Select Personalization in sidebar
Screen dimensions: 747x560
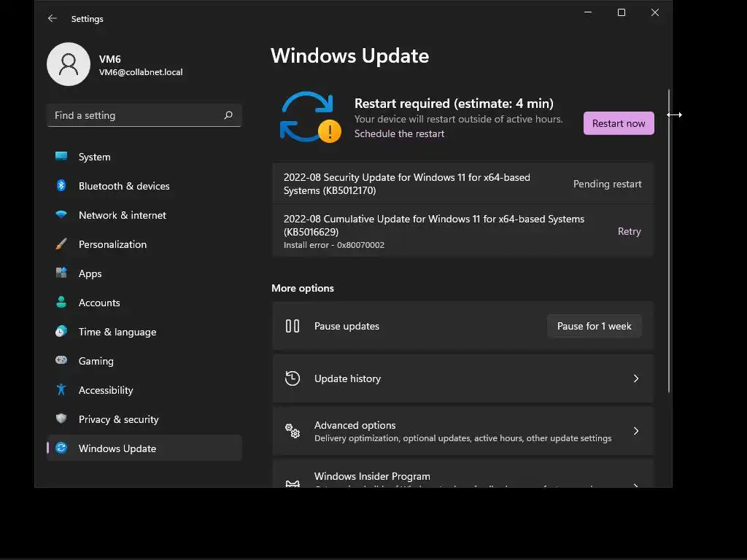coord(144,244)
